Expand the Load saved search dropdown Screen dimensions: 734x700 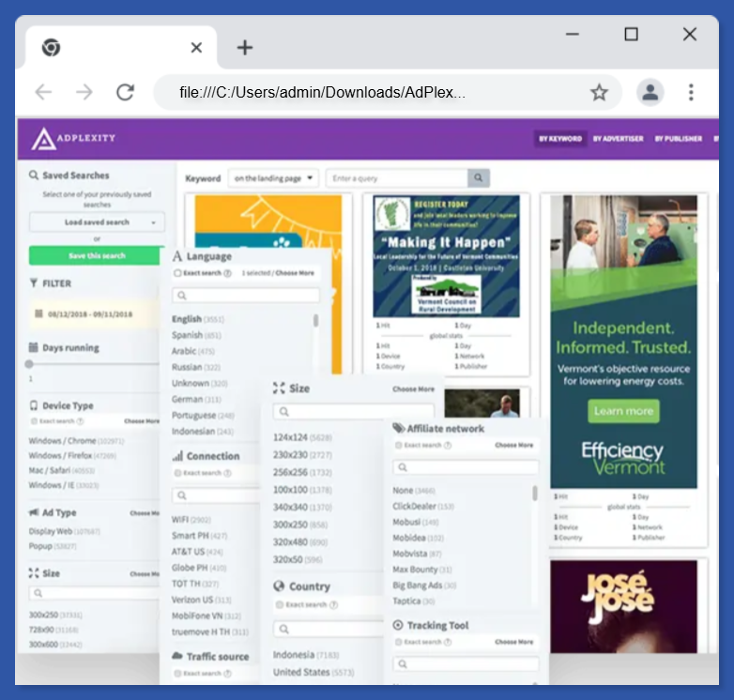click(x=97, y=222)
